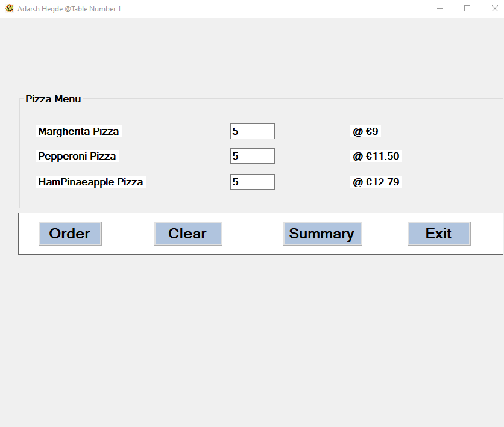Select the HamPinaeapple Pizza quantity field
This screenshot has width=504, height=427.
pyautogui.click(x=252, y=181)
